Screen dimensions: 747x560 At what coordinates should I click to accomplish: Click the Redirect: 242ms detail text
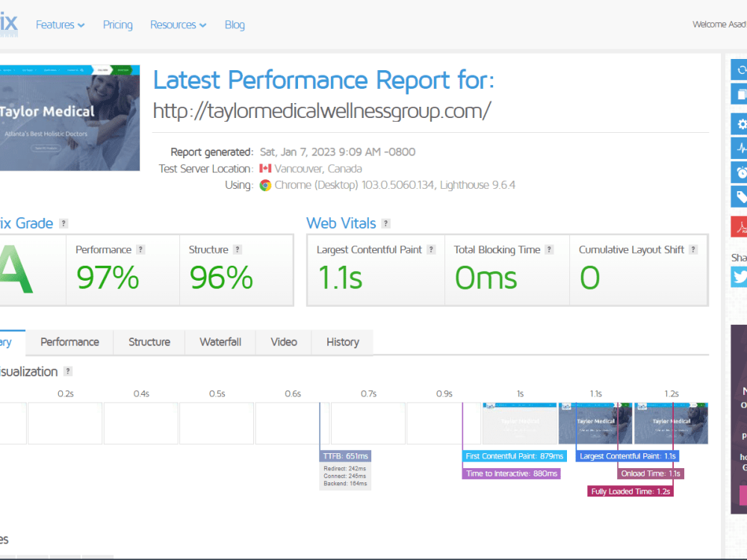click(345, 469)
